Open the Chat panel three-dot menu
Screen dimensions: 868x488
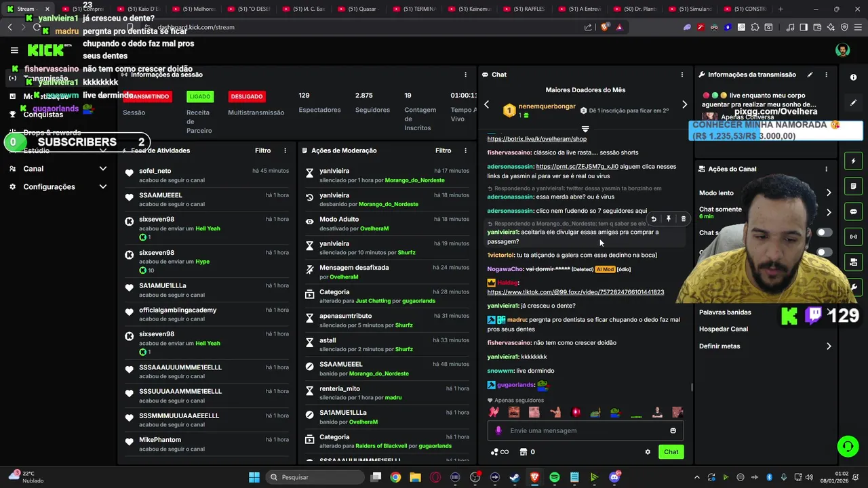point(682,75)
